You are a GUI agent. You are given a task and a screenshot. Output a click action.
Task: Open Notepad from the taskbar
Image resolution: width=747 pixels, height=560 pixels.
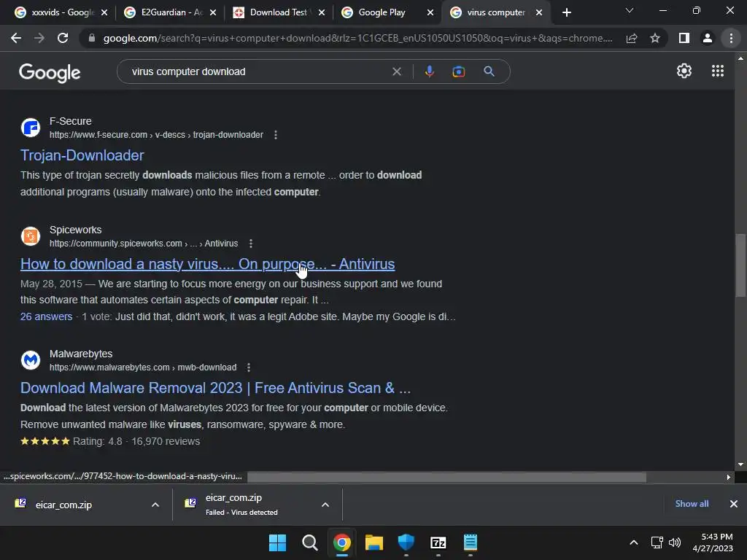471,542
